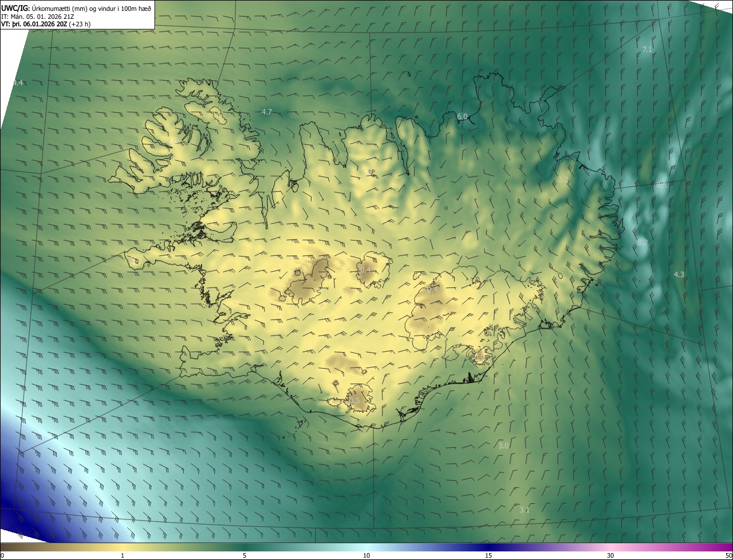The height and width of the screenshot is (560, 733).
Task: Click the map value label "7.1"
Action: coord(647,50)
